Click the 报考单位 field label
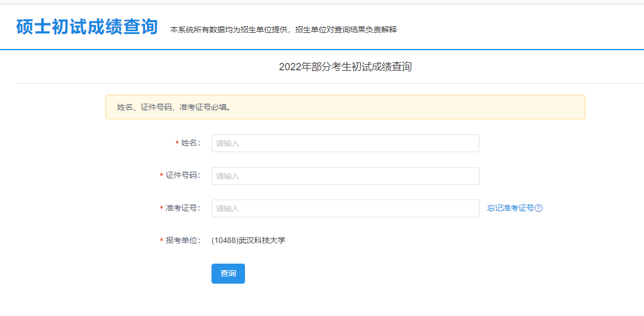 pyautogui.click(x=182, y=241)
